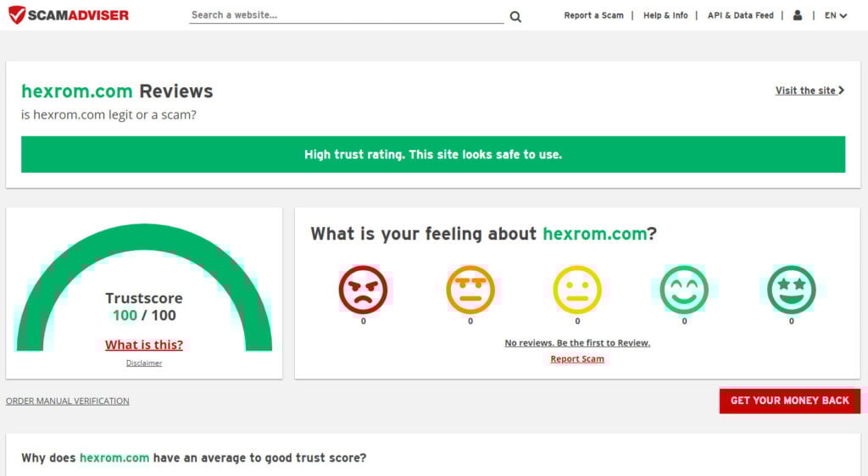This screenshot has height=476, width=868.
Task: Click the What is this? link
Action: [x=144, y=345]
